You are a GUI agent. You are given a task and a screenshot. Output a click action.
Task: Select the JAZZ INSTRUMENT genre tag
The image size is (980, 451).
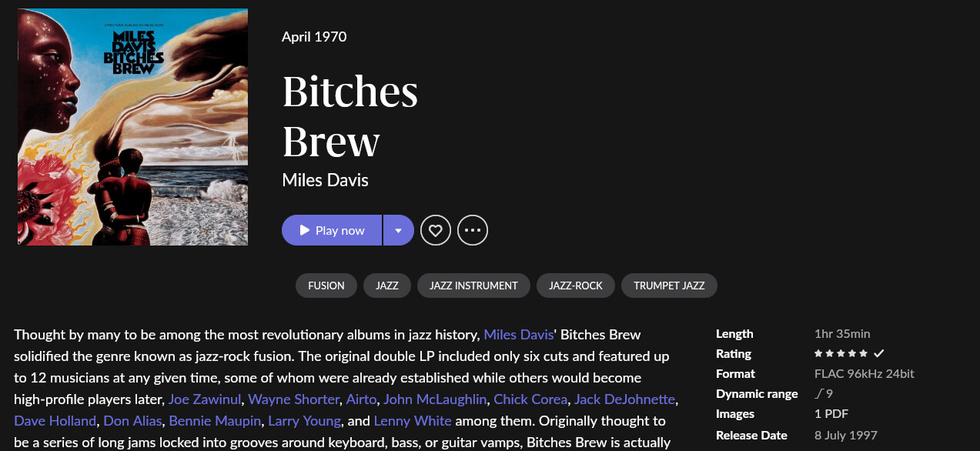[x=473, y=285]
